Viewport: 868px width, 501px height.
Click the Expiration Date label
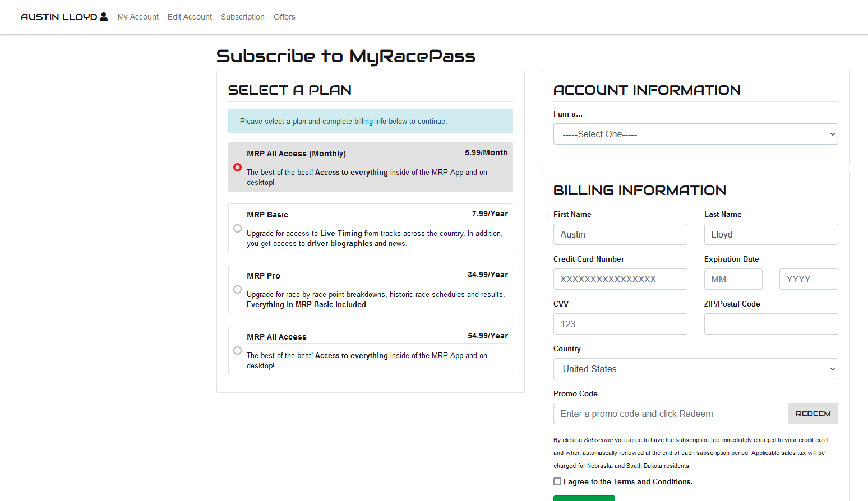pyautogui.click(x=732, y=259)
